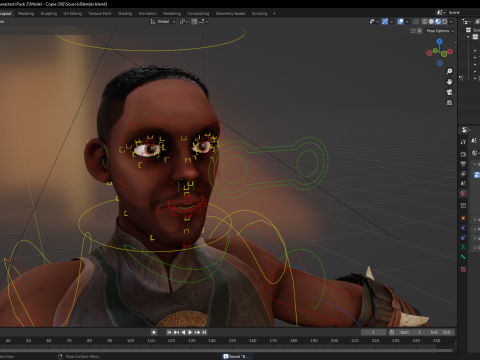This screenshot has height=360, width=480.
Task: Switch to Shading workspace tab
Action: coord(125,13)
